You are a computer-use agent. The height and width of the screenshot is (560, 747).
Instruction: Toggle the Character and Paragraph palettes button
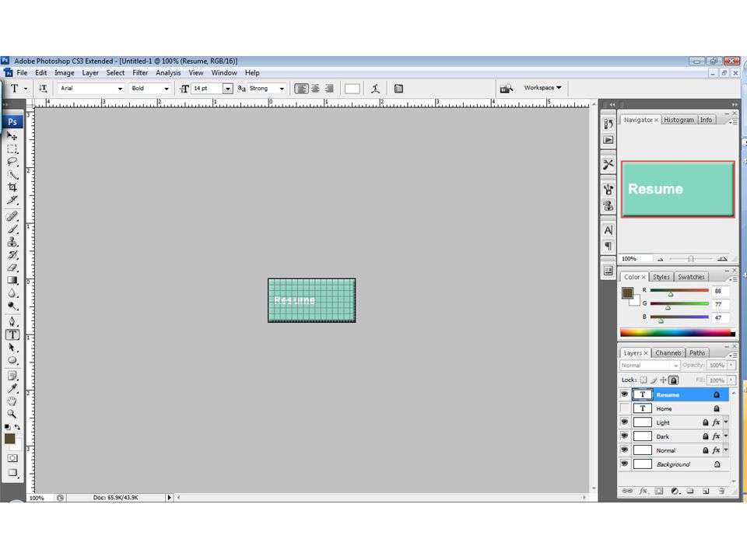click(x=398, y=89)
